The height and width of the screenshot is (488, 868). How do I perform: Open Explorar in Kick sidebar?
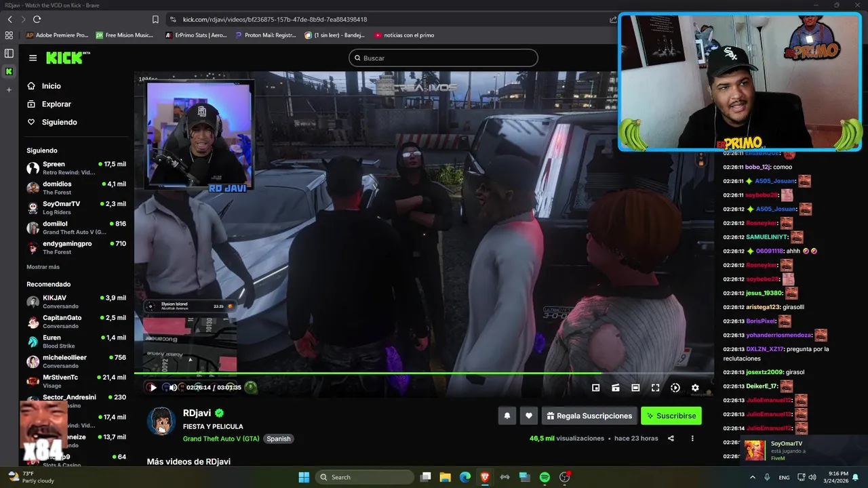pos(49,104)
